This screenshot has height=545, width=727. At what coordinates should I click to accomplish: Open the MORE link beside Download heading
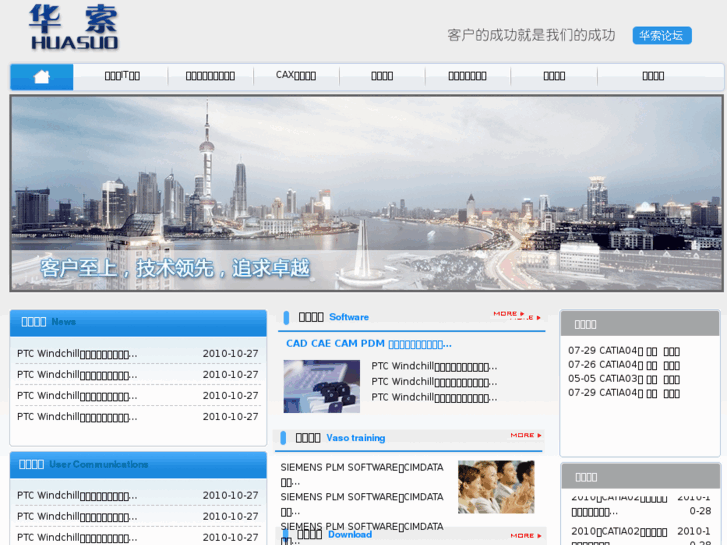click(526, 535)
